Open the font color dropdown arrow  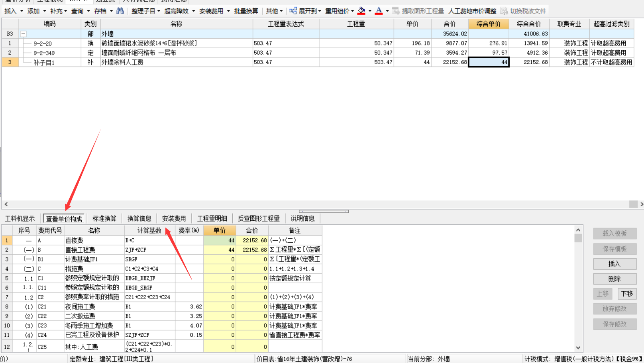tap(387, 11)
